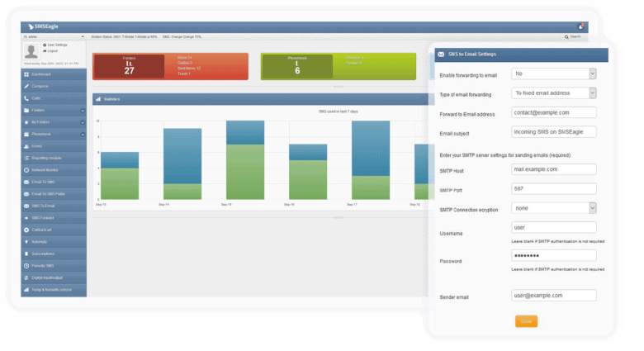Click the Compose pencil icon

tap(26, 86)
